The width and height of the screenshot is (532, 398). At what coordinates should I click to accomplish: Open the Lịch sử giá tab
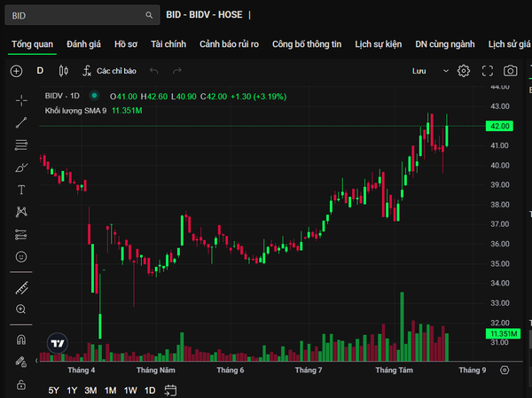tap(509, 44)
